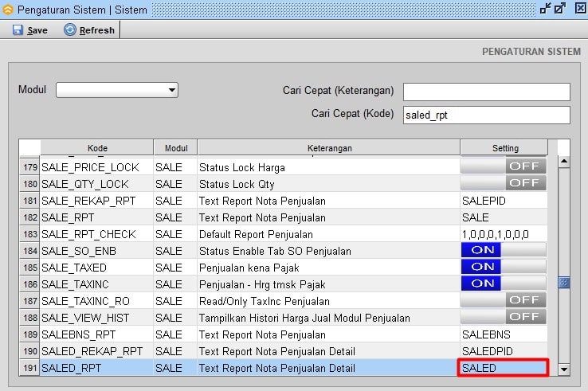Click the detach window icon in title bar
Image resolution: width=588 pixels, height=391 pixels.
545,8
